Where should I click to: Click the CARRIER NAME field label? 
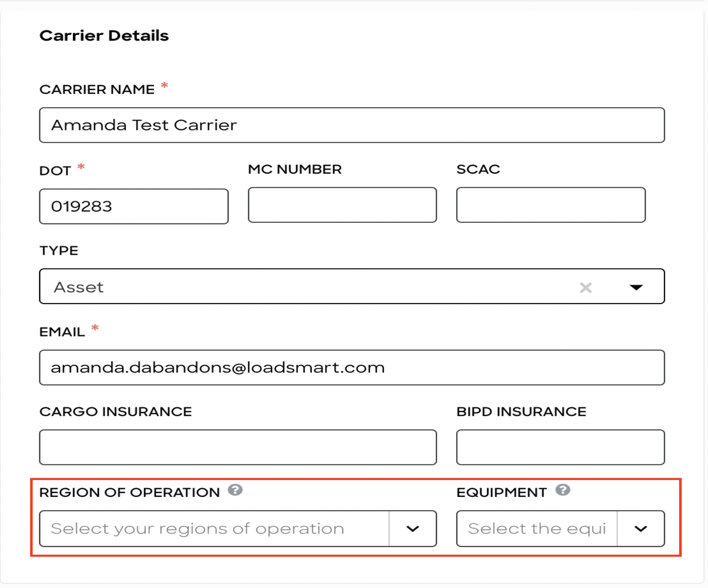pos(97,89)
